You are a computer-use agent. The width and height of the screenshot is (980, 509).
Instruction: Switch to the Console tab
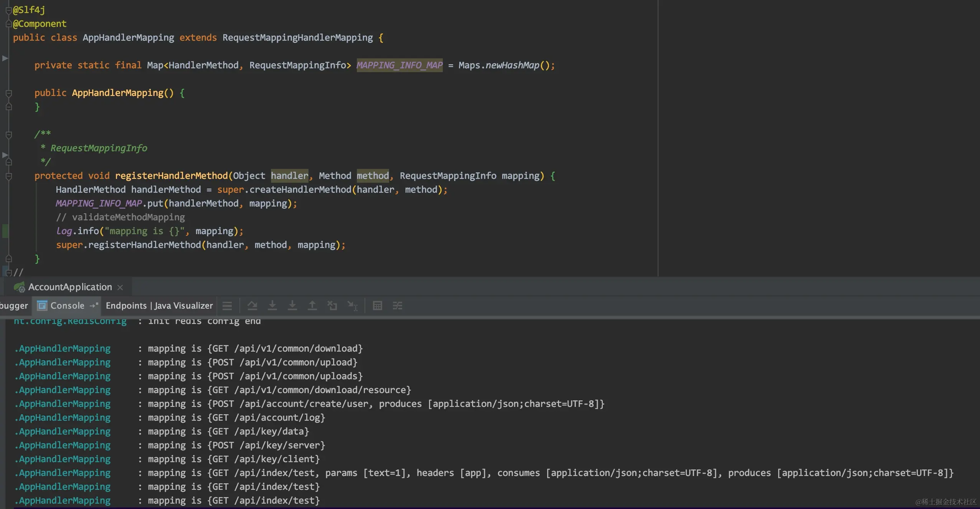pos(67,306)
